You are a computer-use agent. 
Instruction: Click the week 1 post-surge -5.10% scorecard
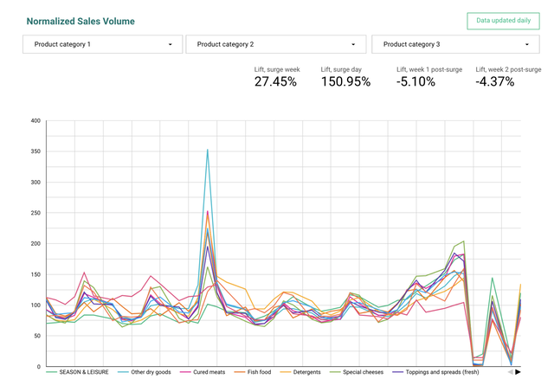[x=429, y=77]
